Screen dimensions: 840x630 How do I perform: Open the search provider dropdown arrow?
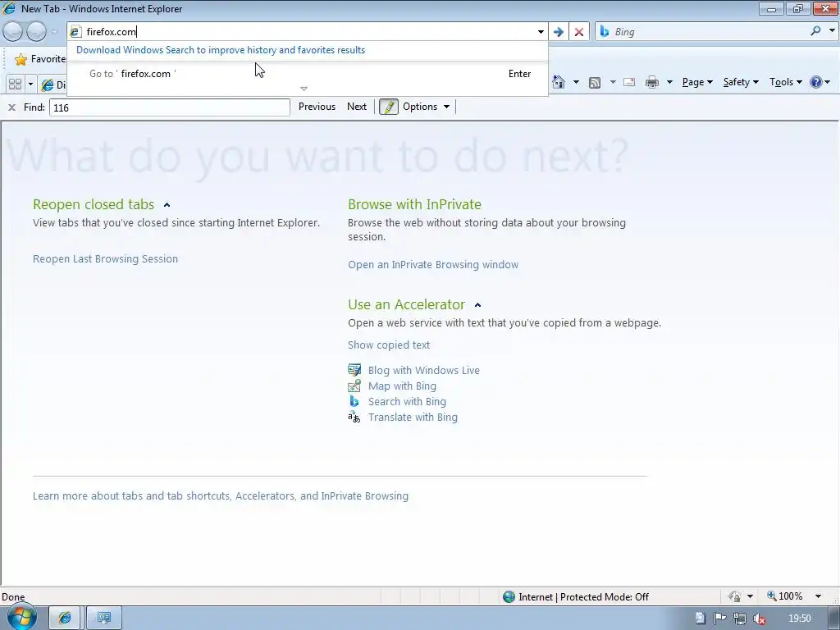click(x=832, y=31)
